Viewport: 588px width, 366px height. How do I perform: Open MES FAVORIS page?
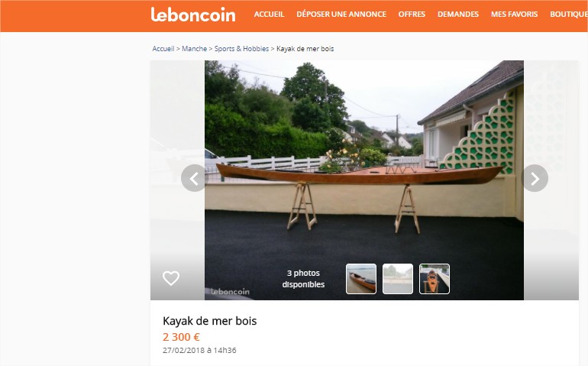514,15
